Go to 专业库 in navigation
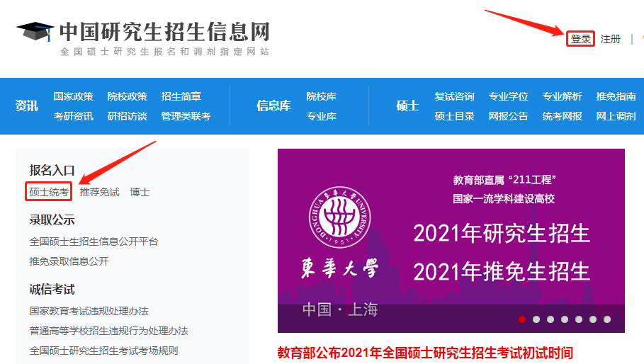This screenshot has height=364, width=644. [321, 116]
